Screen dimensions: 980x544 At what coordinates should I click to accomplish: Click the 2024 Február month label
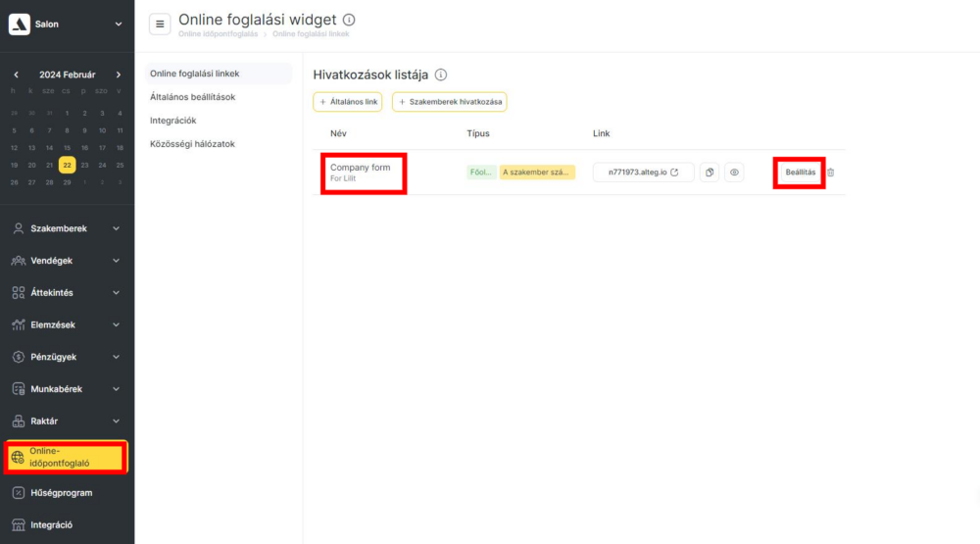pos(68,74)
